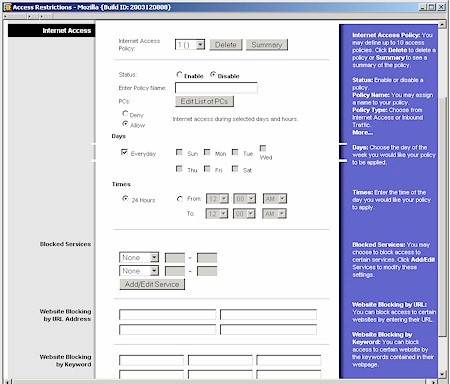450x384 pixels.
Task: Click the Status: label
Action: click(128, 74)
